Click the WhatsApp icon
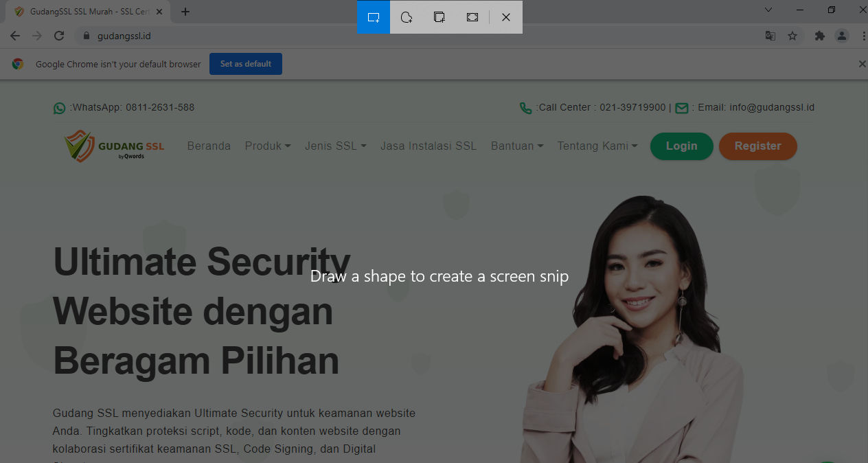Viewport: 868px width, 463px height. click(60, 108)
